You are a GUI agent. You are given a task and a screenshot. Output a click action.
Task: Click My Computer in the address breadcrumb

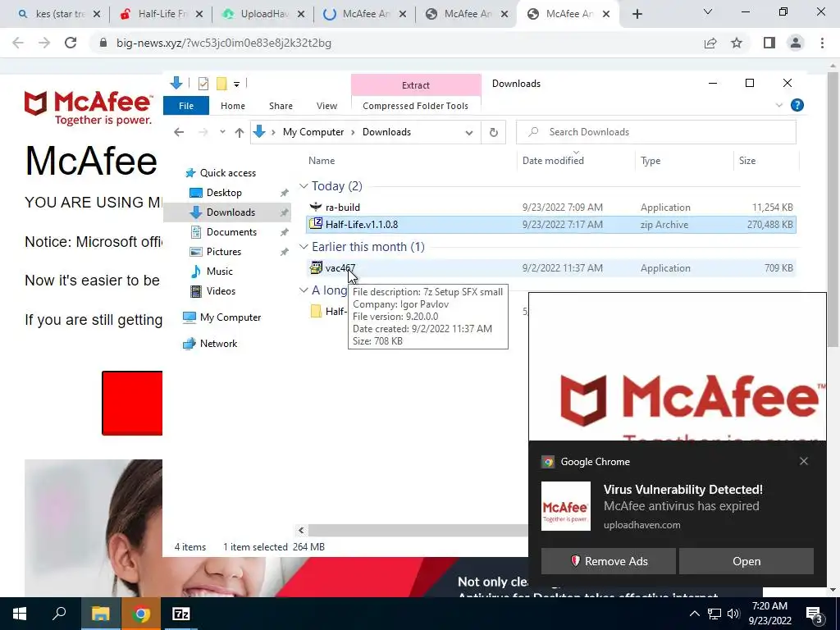313,132
